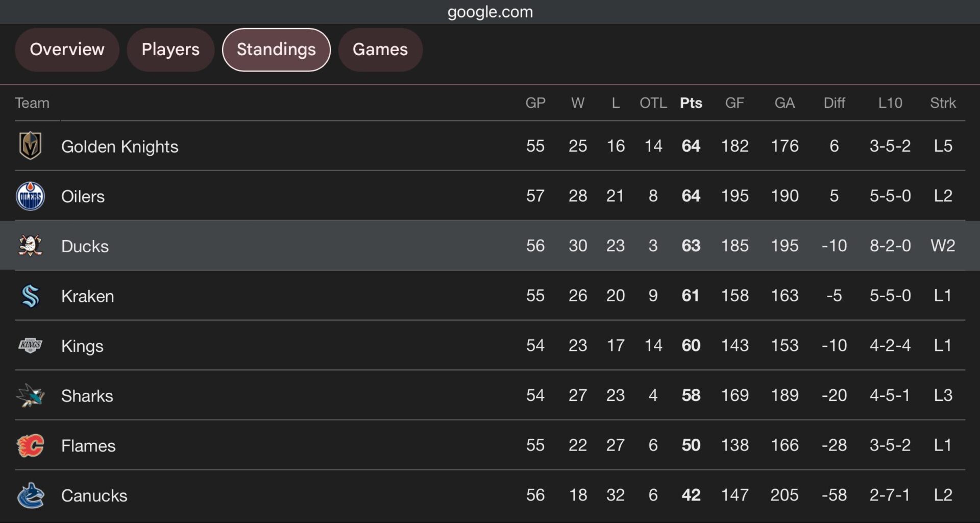Click the Golden Knights team logo
Viewport: 980px width, 523px height.
pyautogui.click(x=30, y=146)
